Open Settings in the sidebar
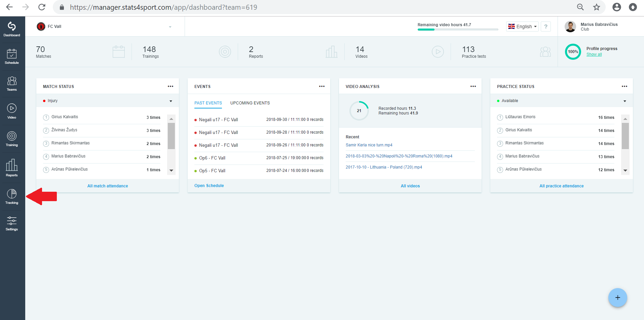The height and width of the screenshot is (320, 644). [12, 224]
